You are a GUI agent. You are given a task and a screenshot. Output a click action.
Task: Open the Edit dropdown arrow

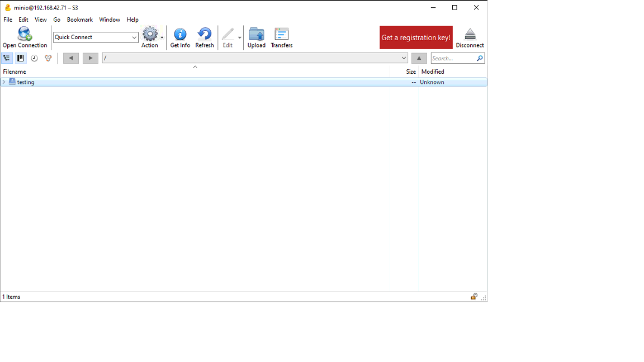point(239,37)
